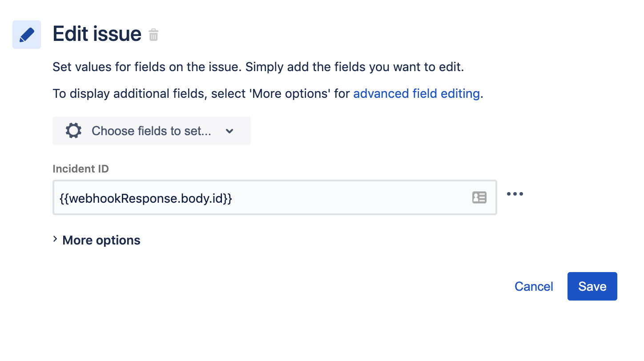Click the down arrow in Choose fields selector
Image resolution: width=644 pixels, height=361 pixels.
point(229,131)
